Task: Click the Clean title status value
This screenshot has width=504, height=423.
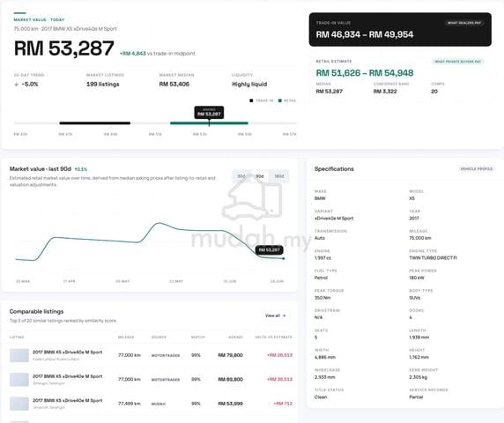Action: tap(321, 397)
